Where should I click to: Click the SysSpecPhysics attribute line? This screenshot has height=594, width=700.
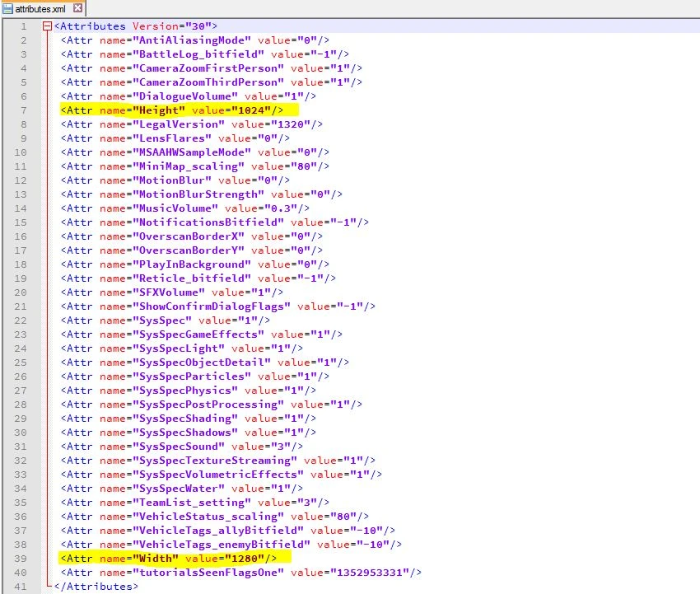pos(189,391)
